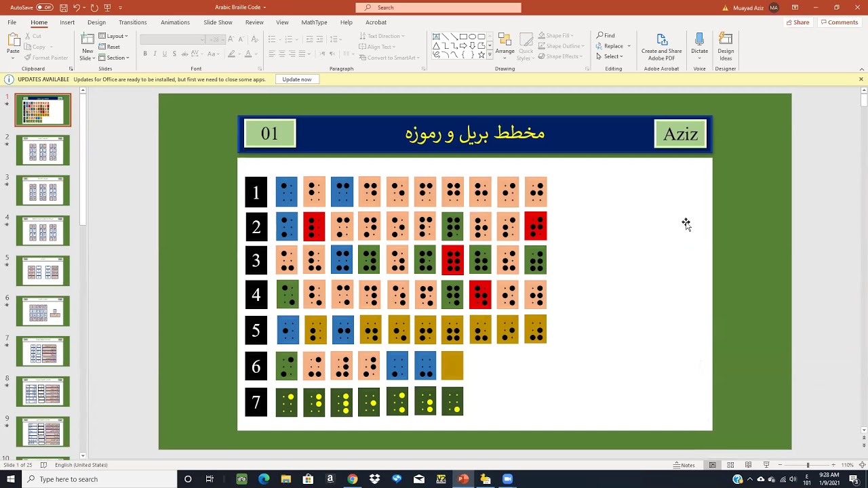Viewport: 868px width, 488px height.
Task: Expand Section dropdown
Action: point(114,58)
